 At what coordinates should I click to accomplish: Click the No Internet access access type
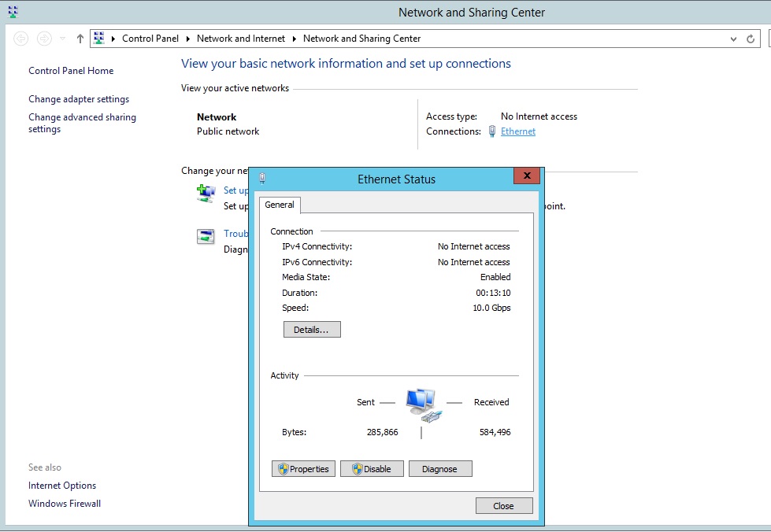[x=539, y=116]
